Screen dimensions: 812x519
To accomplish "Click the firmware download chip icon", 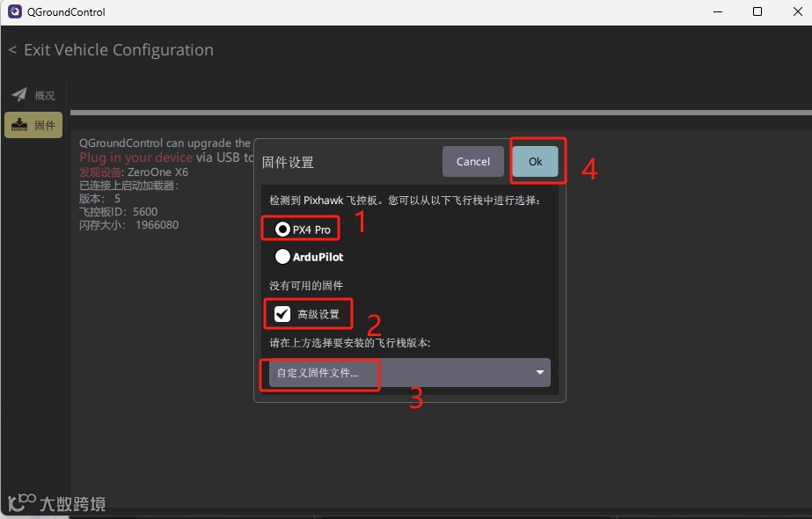I will 19,124.
